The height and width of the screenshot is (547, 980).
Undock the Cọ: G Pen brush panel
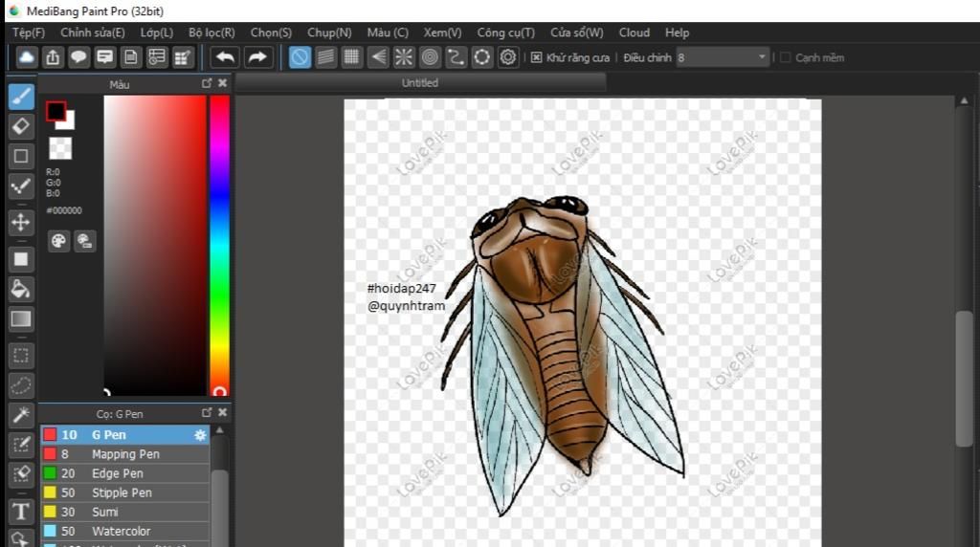(207, 413)
